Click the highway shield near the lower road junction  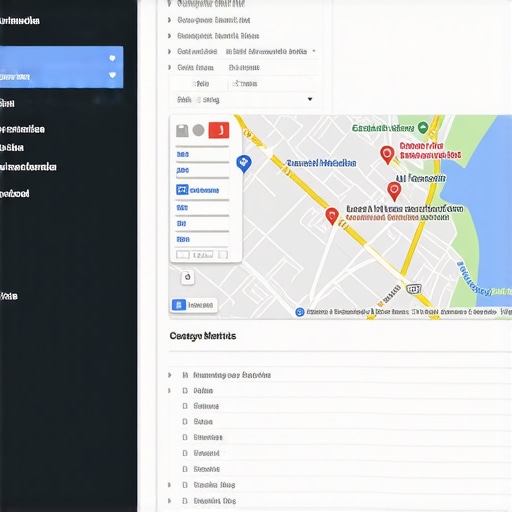(x=414, y=289)
